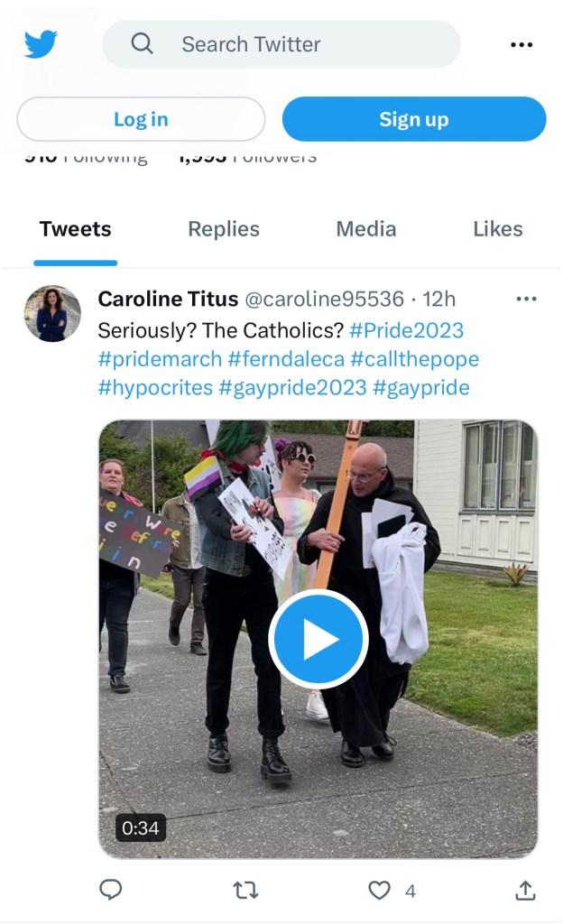Click the Sign up button
This screenshot has width=563, height=924.
tap(414, 119)
